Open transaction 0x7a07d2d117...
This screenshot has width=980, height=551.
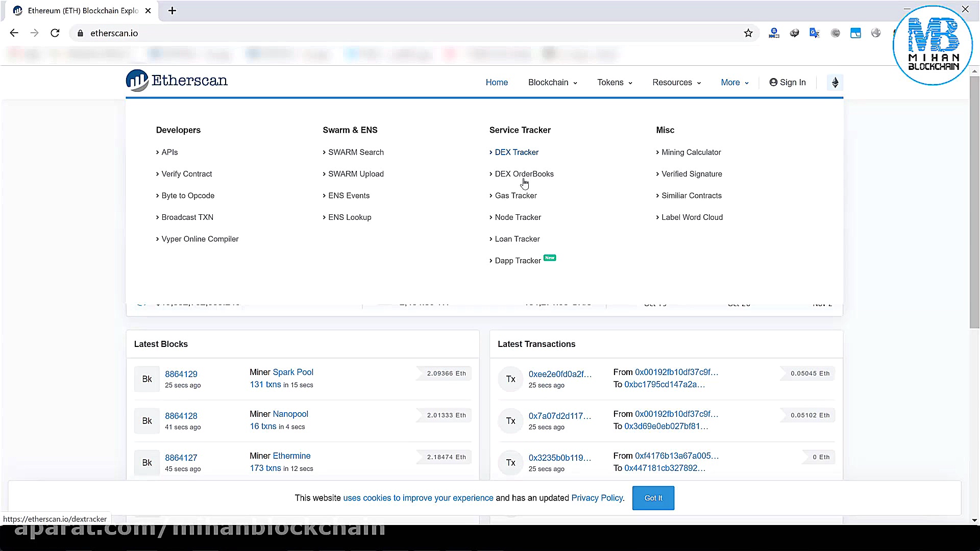click(560, 416)
